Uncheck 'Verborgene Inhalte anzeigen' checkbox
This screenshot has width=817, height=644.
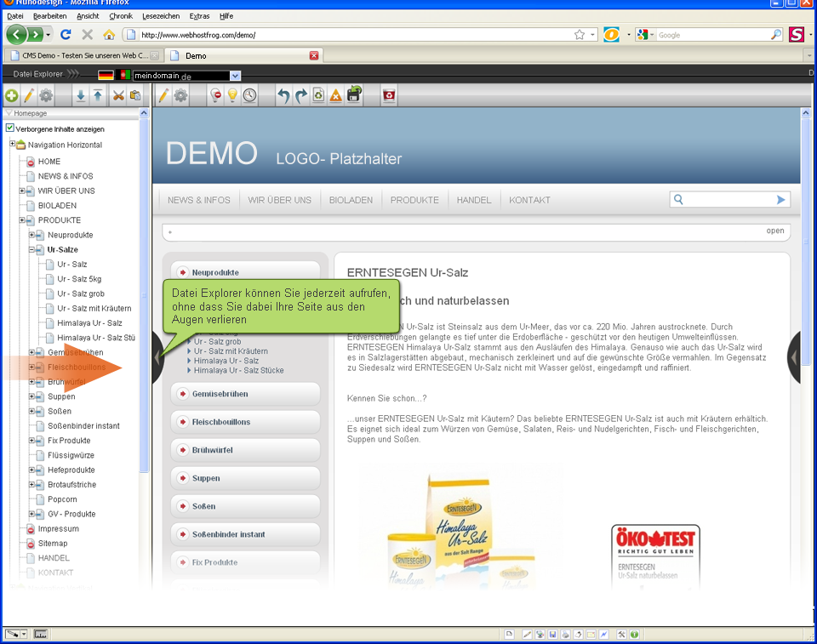click(x=10, y=128)
